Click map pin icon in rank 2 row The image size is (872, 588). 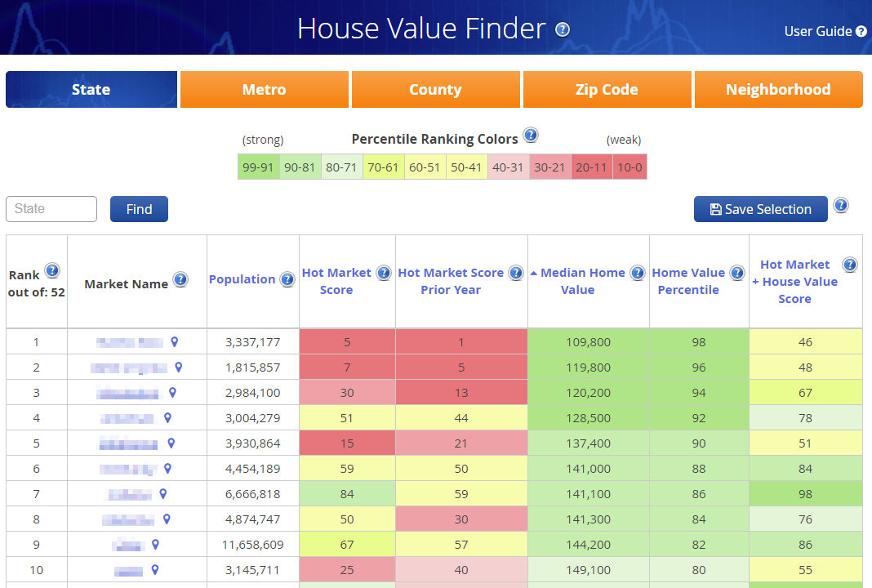coord(179,367)
